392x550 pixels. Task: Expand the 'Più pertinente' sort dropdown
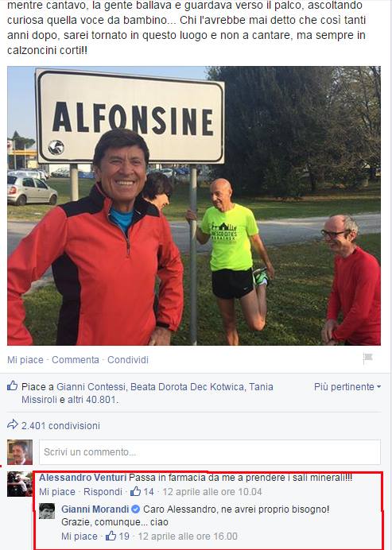point(347,387)
